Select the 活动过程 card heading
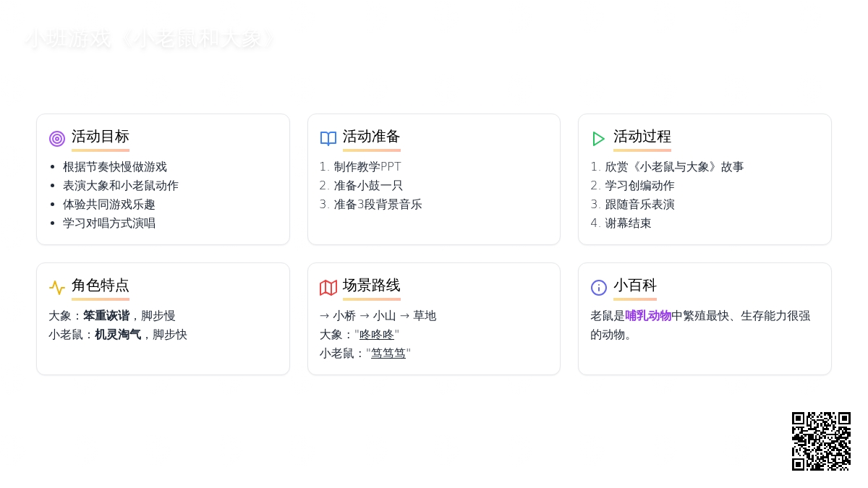This screenshot has width=868, height=488. [642, 137]
